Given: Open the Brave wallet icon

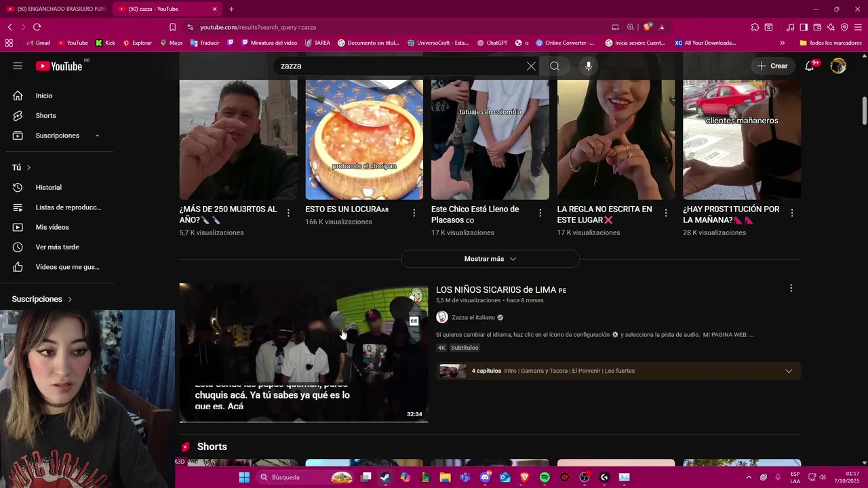Looking at the screenshot, I should [x=817, y=27].
